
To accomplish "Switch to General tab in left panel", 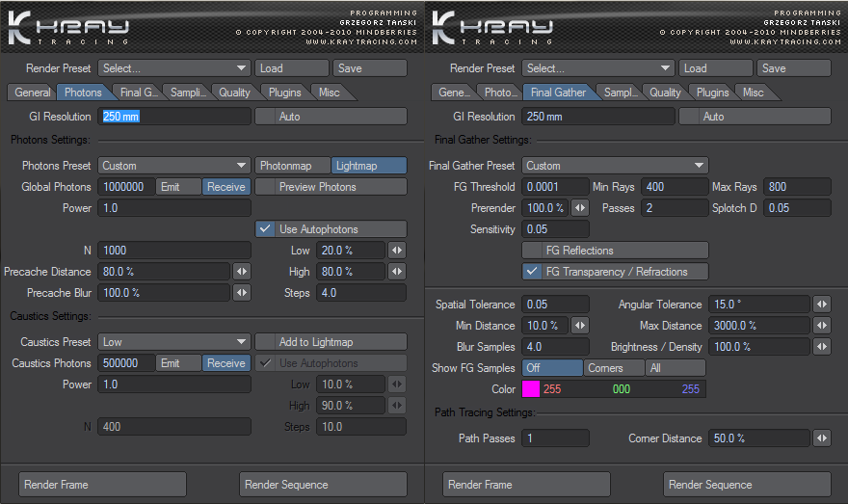I will [32, 93].
